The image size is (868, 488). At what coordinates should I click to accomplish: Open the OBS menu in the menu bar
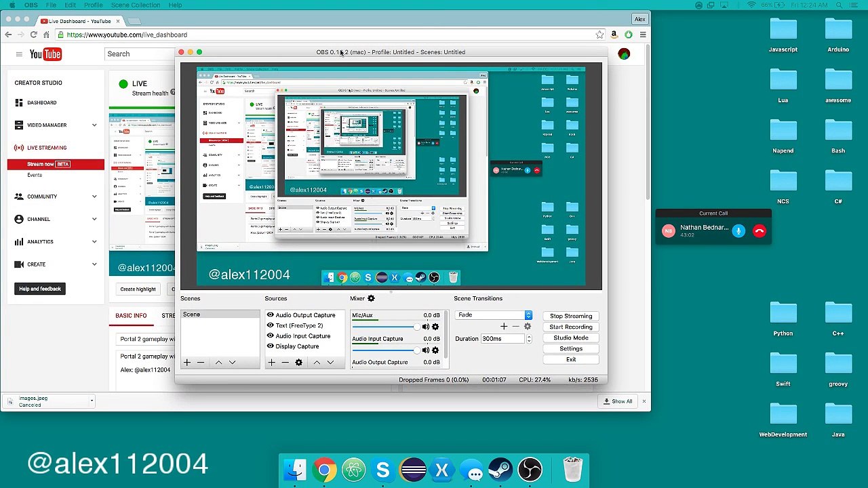tap(31, 5)
